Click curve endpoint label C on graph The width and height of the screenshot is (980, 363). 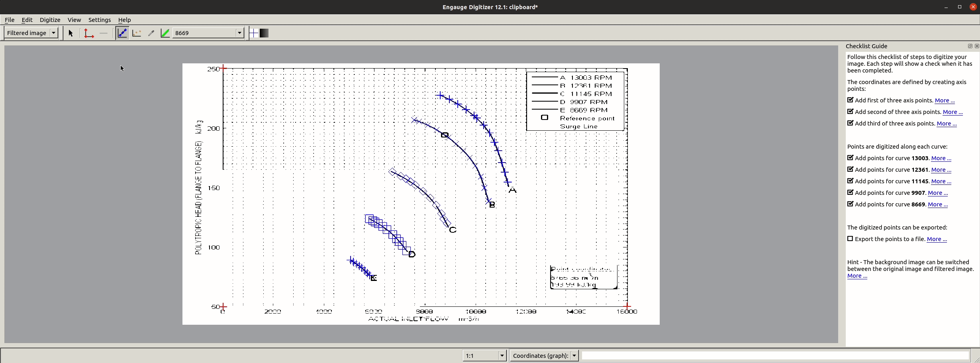click(x=453, y=230)
